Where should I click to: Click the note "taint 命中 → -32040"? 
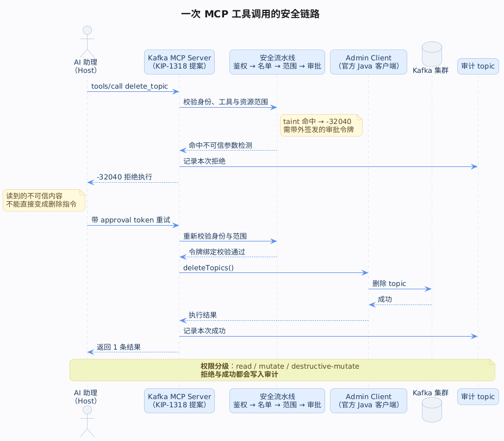pyautogui.click(x=321, y=126)
